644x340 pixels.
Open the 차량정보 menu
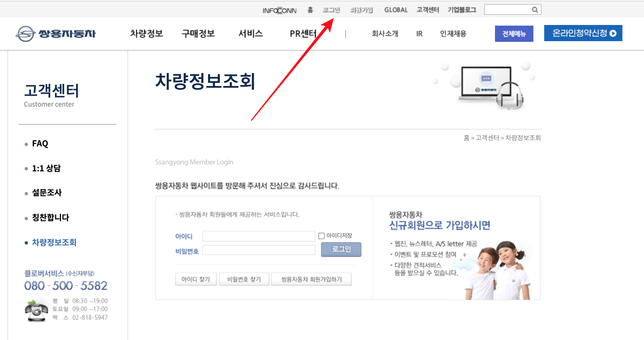pos(147,33)
